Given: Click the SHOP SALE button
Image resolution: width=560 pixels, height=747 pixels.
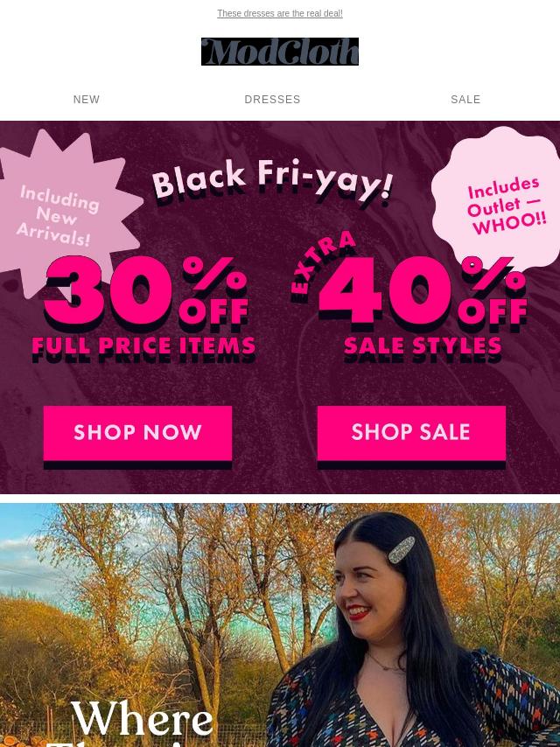Looking at the screenshot, I should pyautogui.click(x=411, y=433).
